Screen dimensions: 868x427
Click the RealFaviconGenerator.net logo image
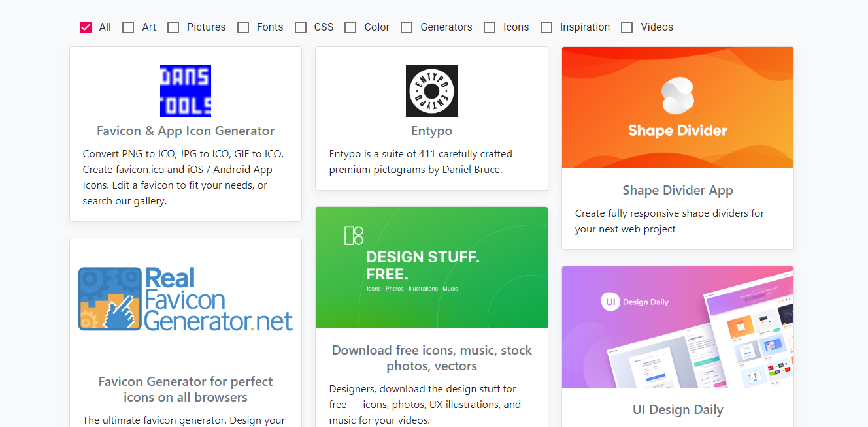(x=186, y=299)
